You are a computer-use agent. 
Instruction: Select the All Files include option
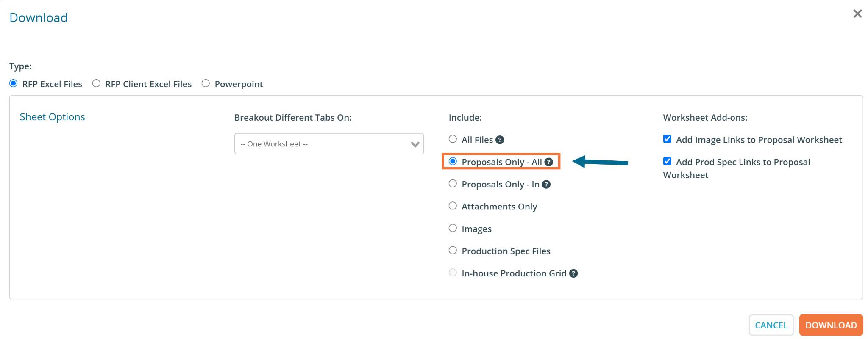pyautogui.click(x=453, y=139)
